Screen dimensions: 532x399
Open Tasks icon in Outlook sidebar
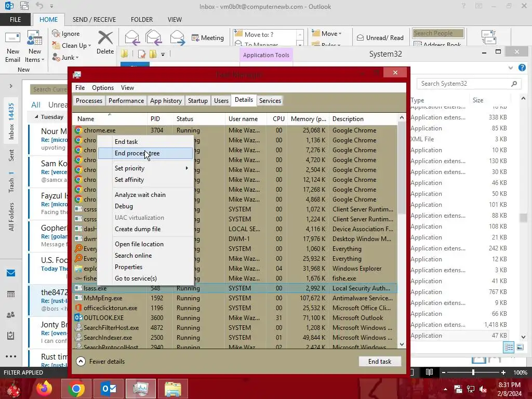pyautogui.click(x=11, y=336)
